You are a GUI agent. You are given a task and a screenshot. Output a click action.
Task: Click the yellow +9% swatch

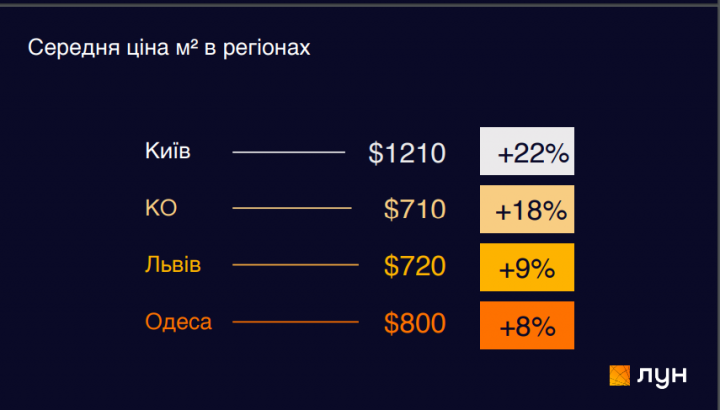click(527, 267)
